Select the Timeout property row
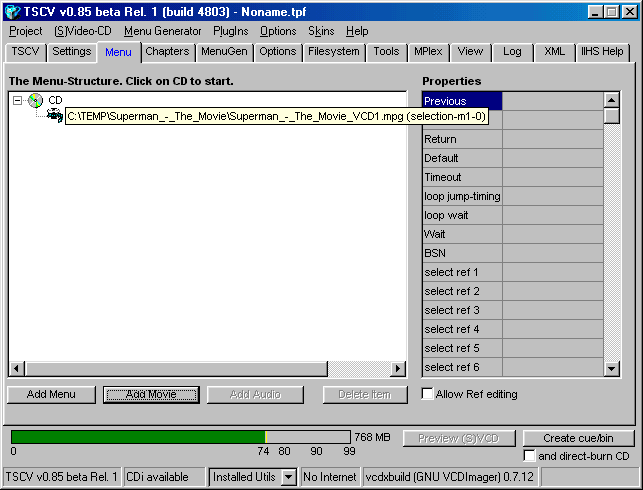Viewport: 643px width, 490px height. [462, 177]
